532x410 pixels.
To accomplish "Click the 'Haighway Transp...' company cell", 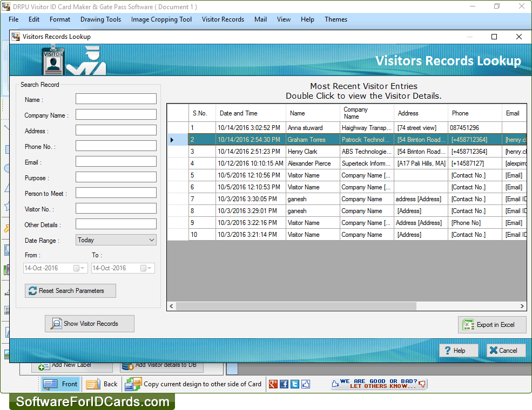I will (367, 128).
